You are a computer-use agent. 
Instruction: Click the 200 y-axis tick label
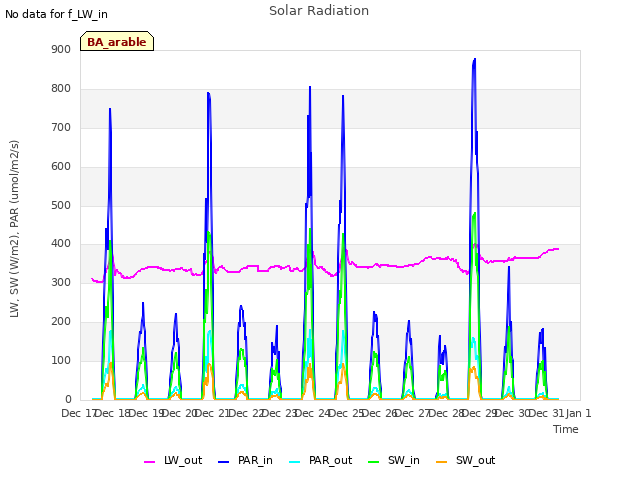click(x=61, y=321)
